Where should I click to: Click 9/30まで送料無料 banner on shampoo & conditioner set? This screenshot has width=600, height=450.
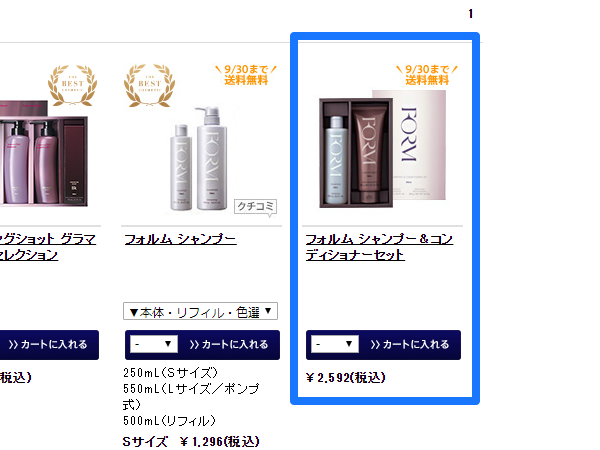point(427,75)
